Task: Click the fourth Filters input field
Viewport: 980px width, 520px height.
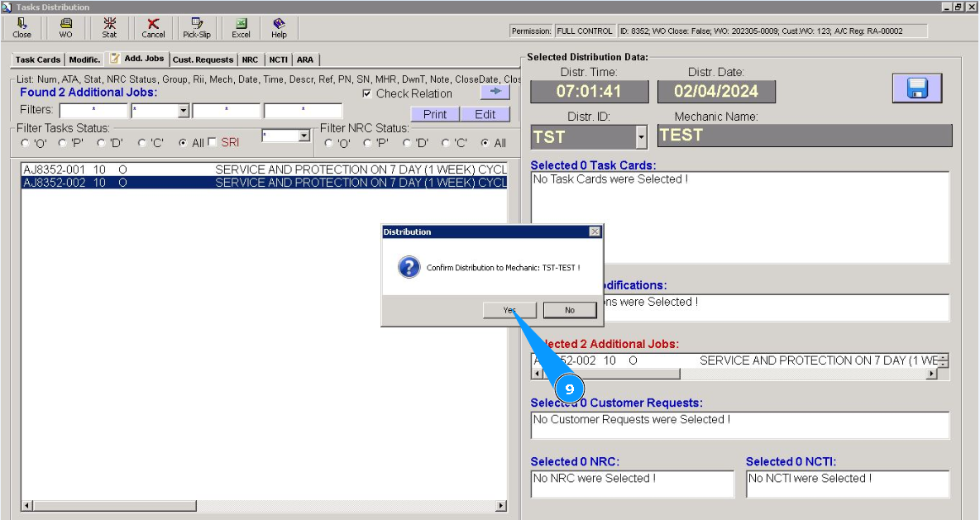Action: point(304,112)
